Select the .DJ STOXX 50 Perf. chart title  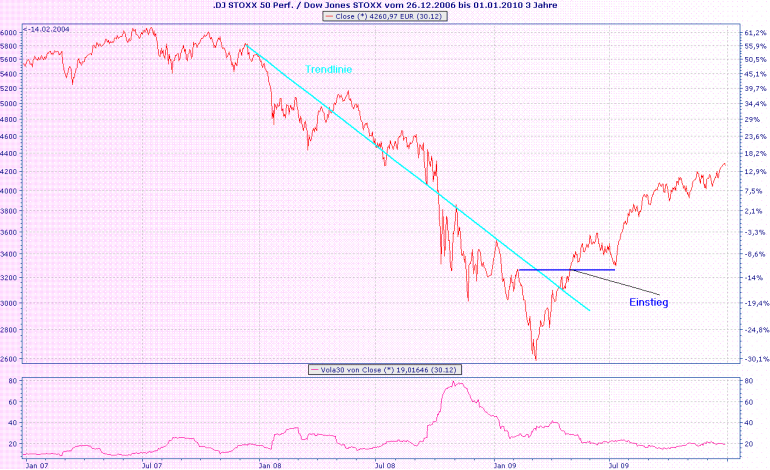click(385, 5)
